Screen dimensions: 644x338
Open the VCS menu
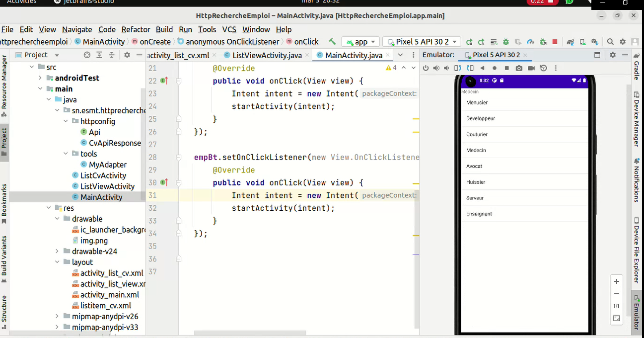tap(229, 29)
